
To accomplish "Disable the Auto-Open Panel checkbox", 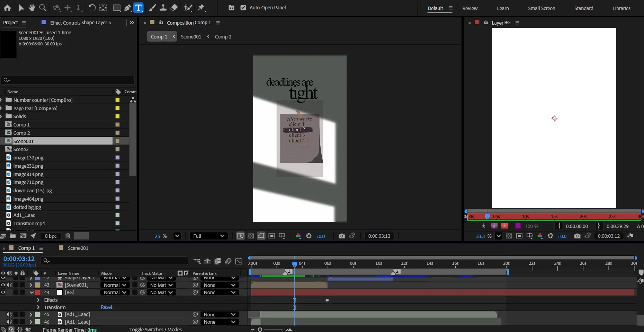I will tap(243, 8).
